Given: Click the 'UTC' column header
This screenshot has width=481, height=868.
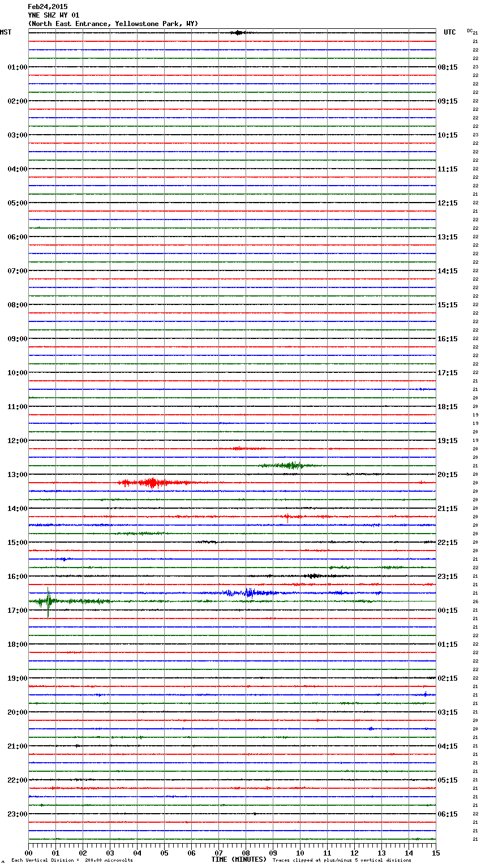Looking at the screenshot, I should tap(450, 32).
